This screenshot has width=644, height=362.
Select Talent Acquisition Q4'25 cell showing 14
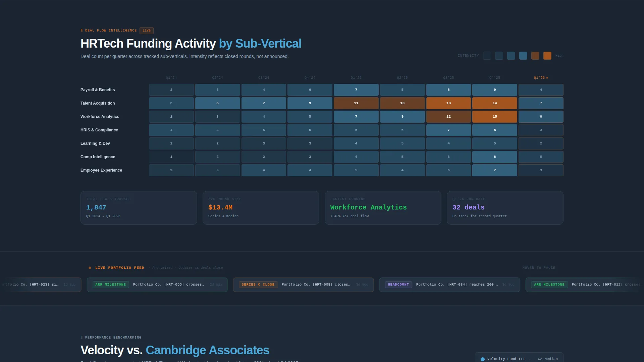495,103
